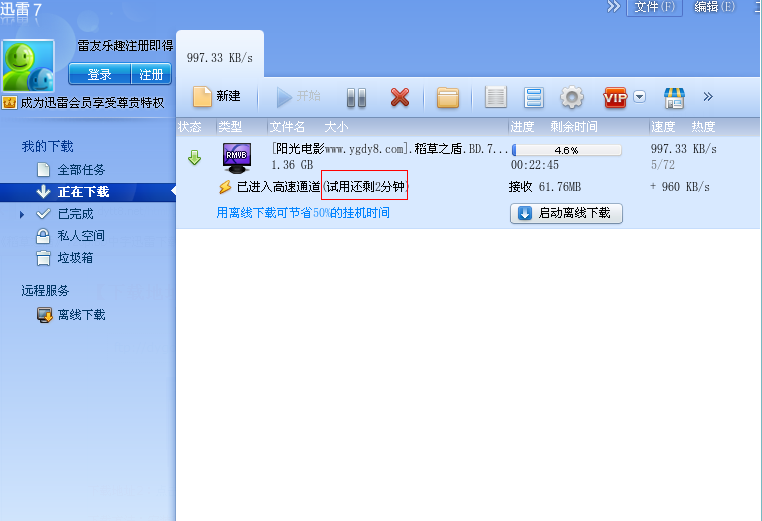The width and height of the screenshot is (762, 521).
Task: Expand the top menu bar chevron
Action: click(614, 7)
